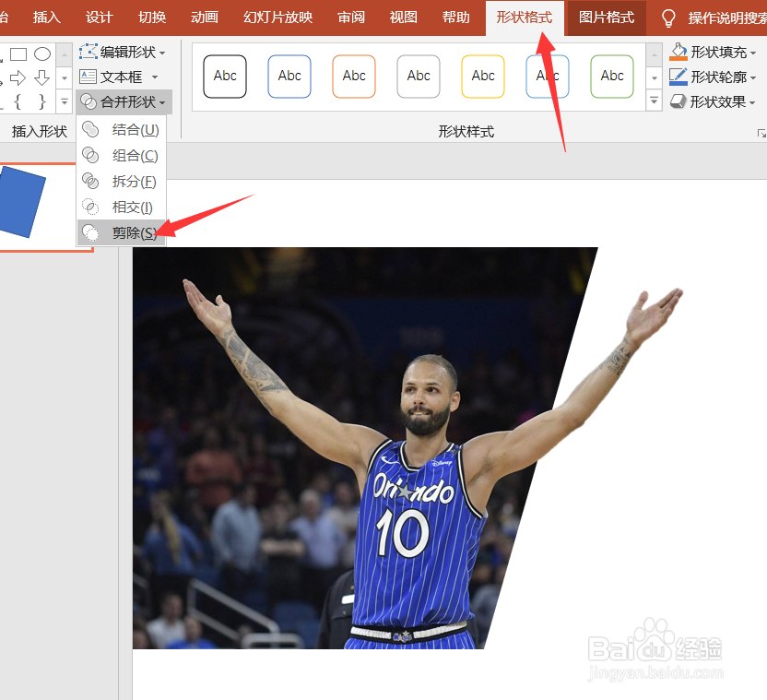The width and height of the screenshot is (767, 700).
Task: Switch to the Animations (动画) tab
Action: [x=205, y=18]
